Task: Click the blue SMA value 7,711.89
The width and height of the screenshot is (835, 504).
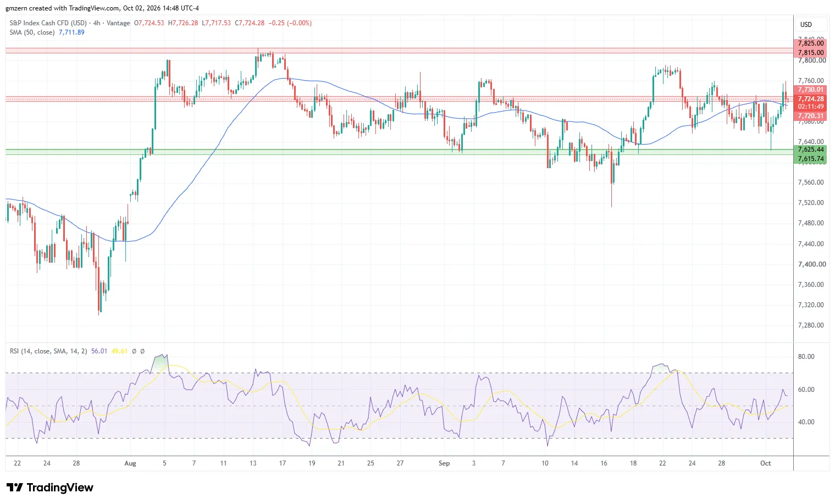Action: click(x=71, y=32)
